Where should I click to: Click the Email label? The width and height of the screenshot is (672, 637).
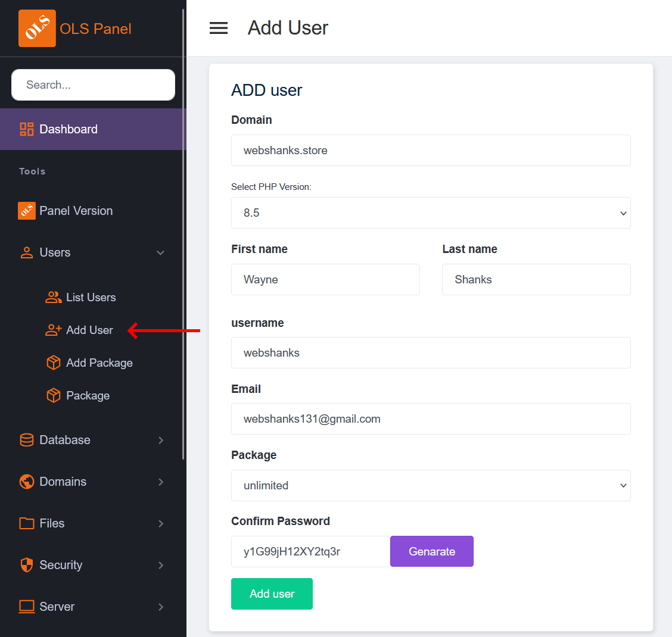click(246, 389)
